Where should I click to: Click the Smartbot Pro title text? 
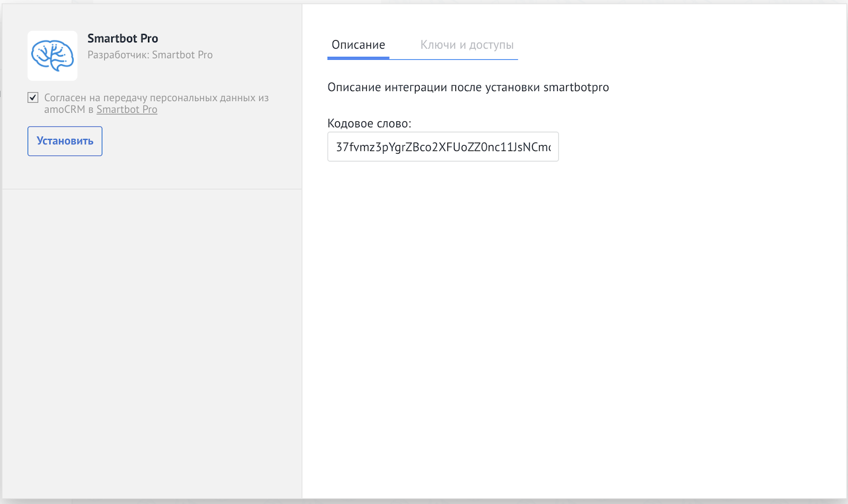coord(123,39)
